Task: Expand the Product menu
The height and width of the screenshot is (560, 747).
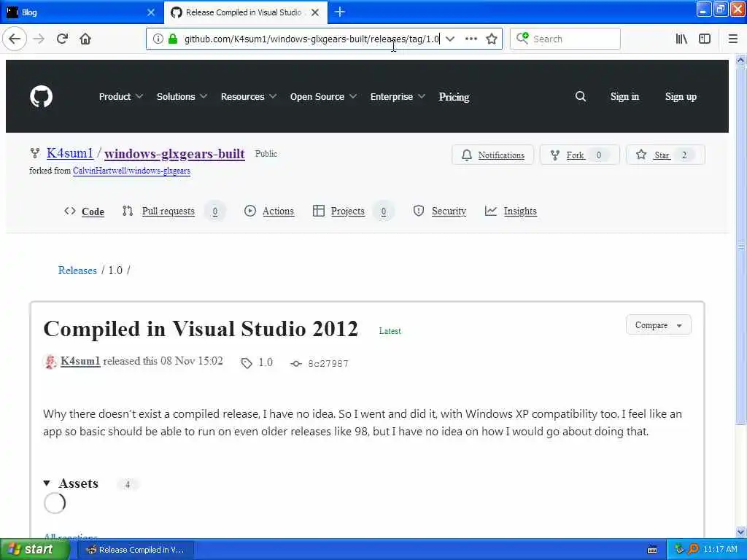Action: click(x=120, y=97)
